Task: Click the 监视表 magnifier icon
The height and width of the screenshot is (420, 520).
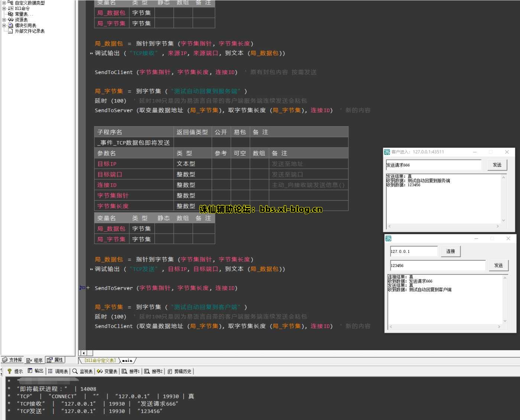Action: (75, 371)
